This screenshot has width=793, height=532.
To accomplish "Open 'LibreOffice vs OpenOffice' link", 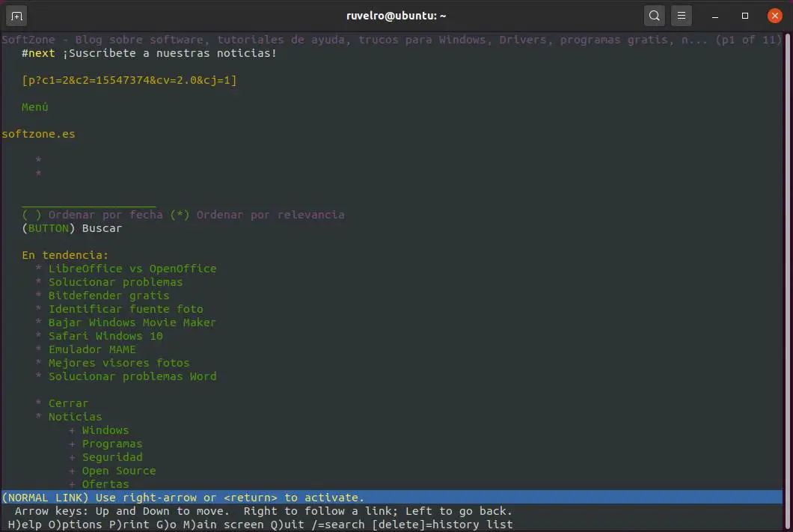I will 132,269.
